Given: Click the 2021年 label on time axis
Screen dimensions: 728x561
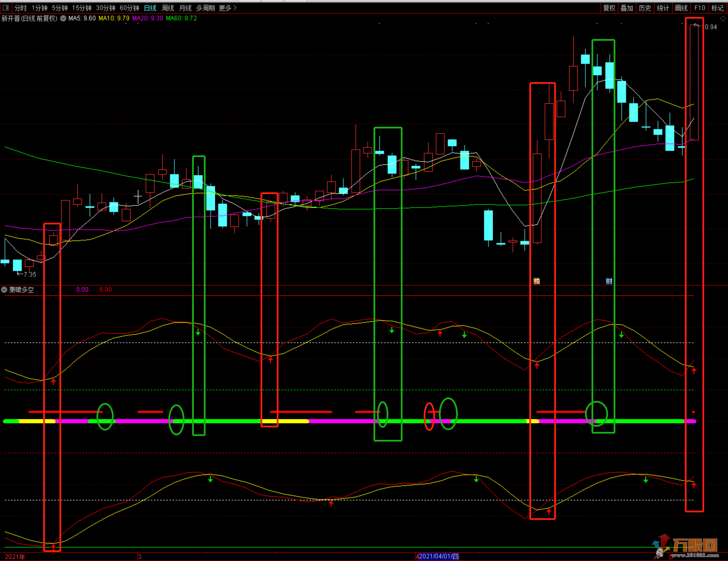Looking at the screenshot, I should coord(15,557).
